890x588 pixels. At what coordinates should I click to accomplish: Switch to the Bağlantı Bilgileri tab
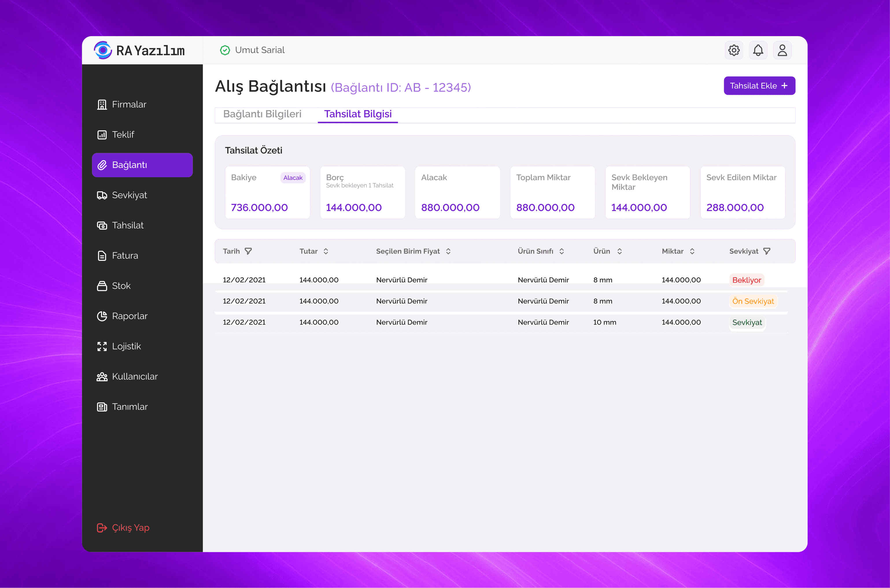[x=262, y=114]
